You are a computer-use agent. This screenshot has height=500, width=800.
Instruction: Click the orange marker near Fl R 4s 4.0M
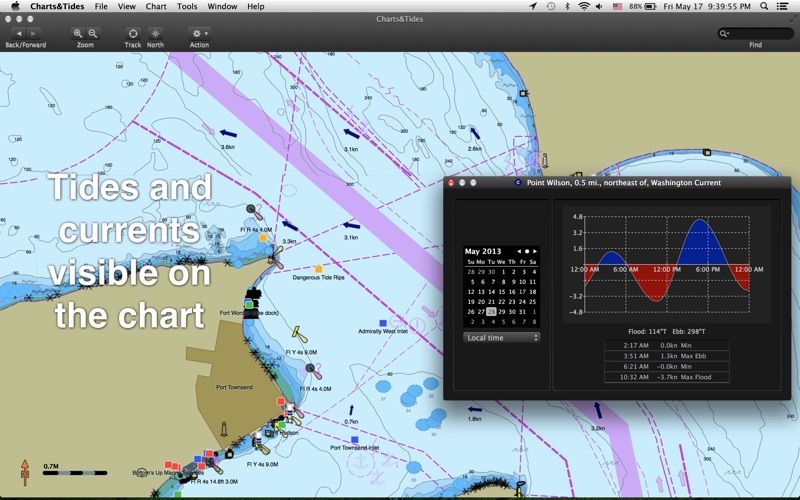263,237
